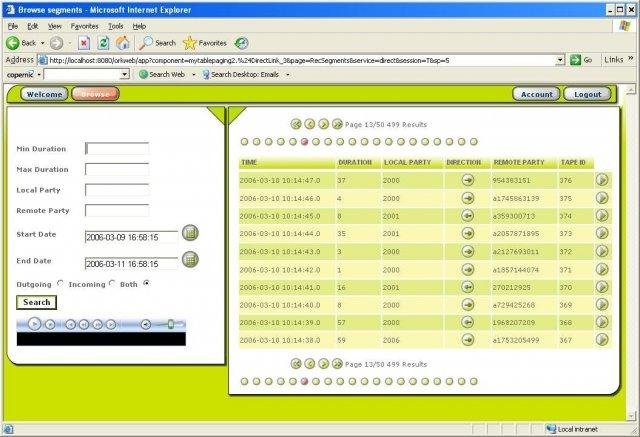This screenshot has width=640, height=437.
Task: Click the IE Home toolbar icon
Action: pyautogui.click(x=122, y=43)
